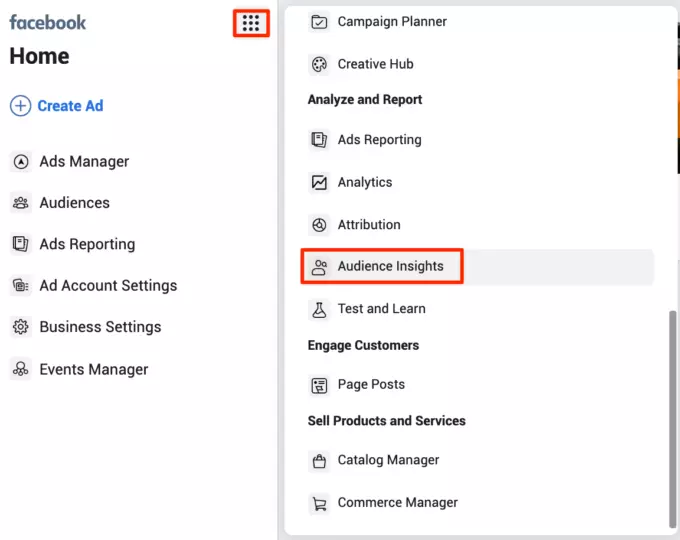Click the Creative Hub palette icon
Image resolution: width=680 pixels, height=540 pixels.
(319, 64)
